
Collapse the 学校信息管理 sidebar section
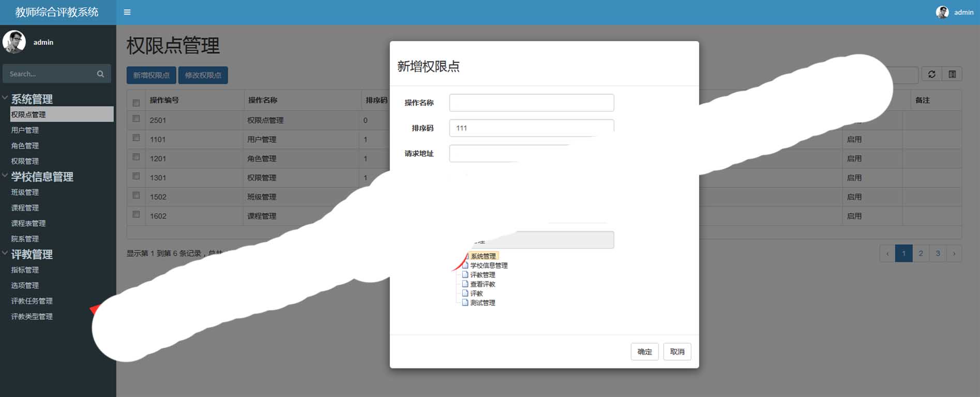point(5,175)
